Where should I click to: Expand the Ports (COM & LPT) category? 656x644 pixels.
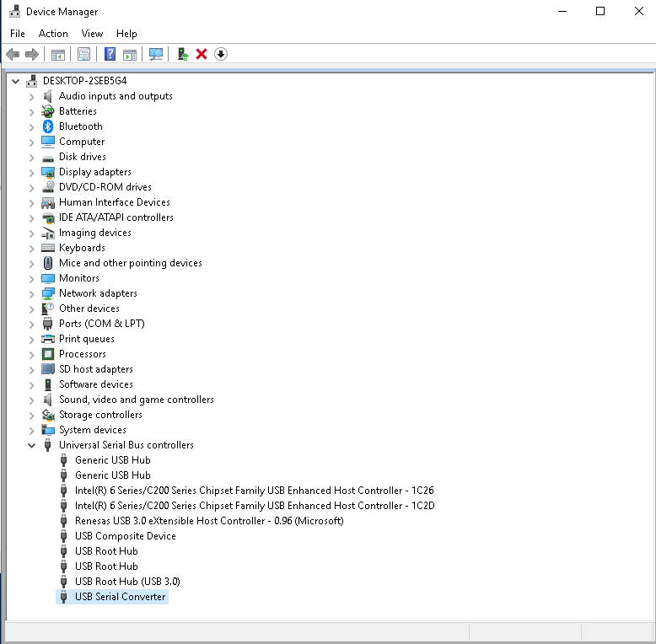coord(32,324)
